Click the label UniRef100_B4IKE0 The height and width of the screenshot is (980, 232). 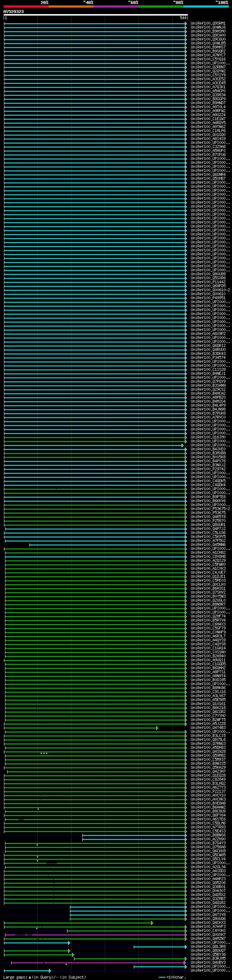pos(208,449)
